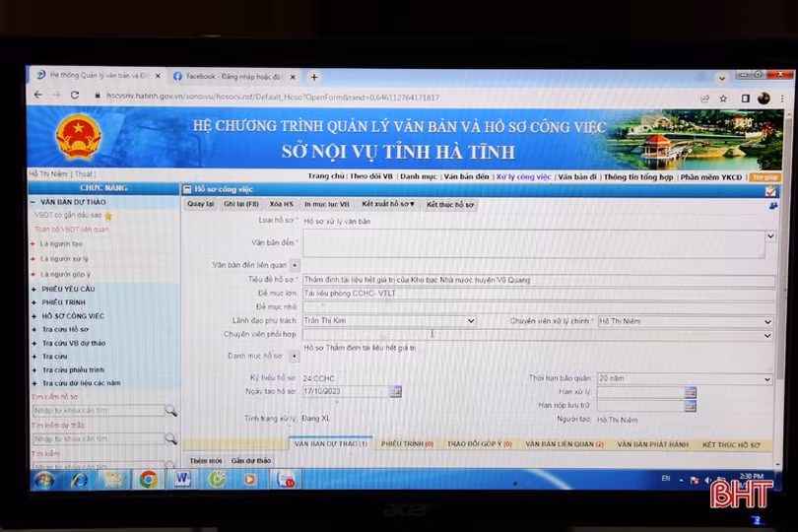Click the Danh mục hồ sơ picker button

pyautogui.click(x=295, y=356)
